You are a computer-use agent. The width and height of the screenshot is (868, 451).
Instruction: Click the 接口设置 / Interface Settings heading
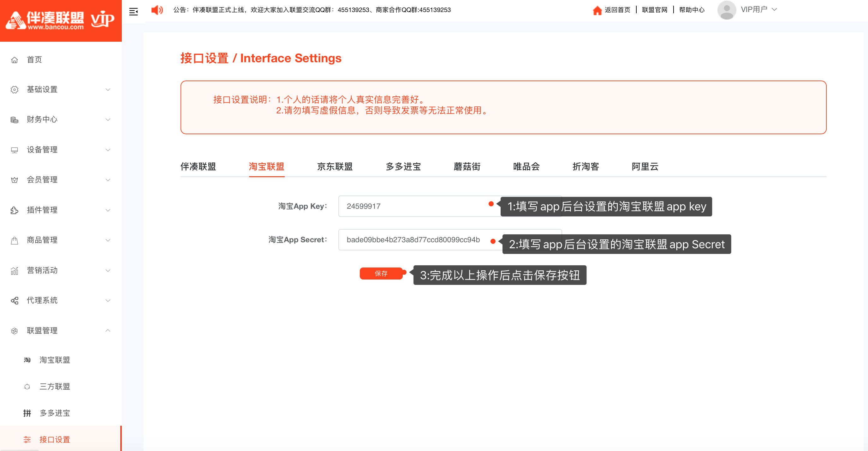tap(261, 58)
